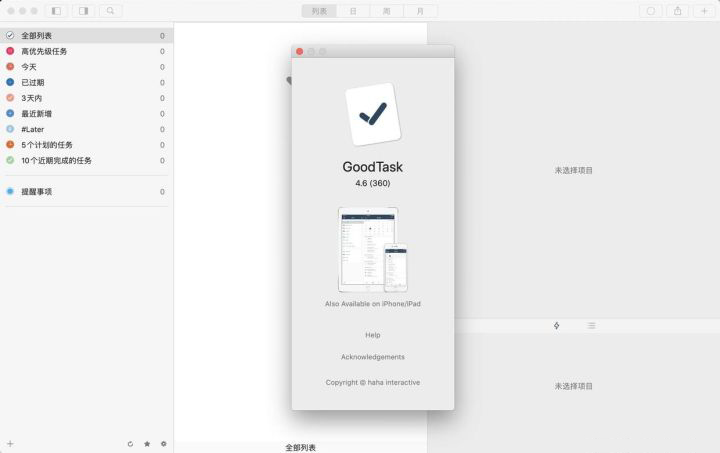The width and height of the screenshot is (720, 453).
Task: Click the 全部列表 label at bottom of list
Action: click(x=301, y=447)
